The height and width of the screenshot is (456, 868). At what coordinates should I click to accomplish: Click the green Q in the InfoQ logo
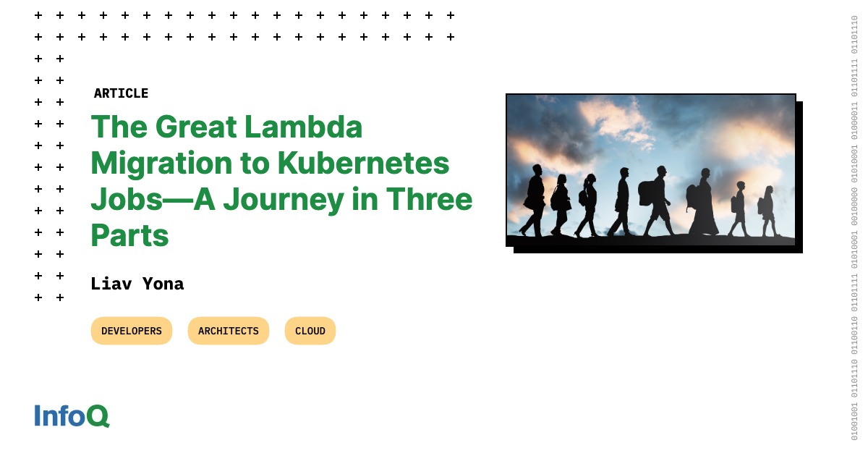pos(98,416)
